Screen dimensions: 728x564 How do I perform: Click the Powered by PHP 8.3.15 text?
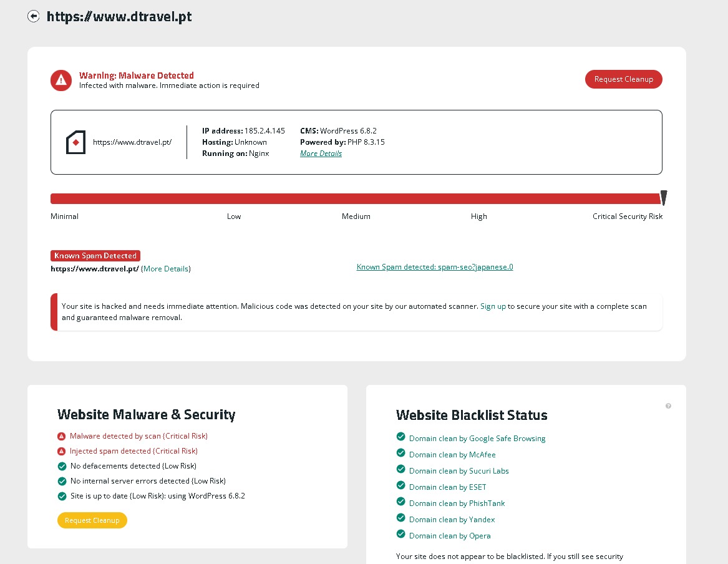pos(342,142)
